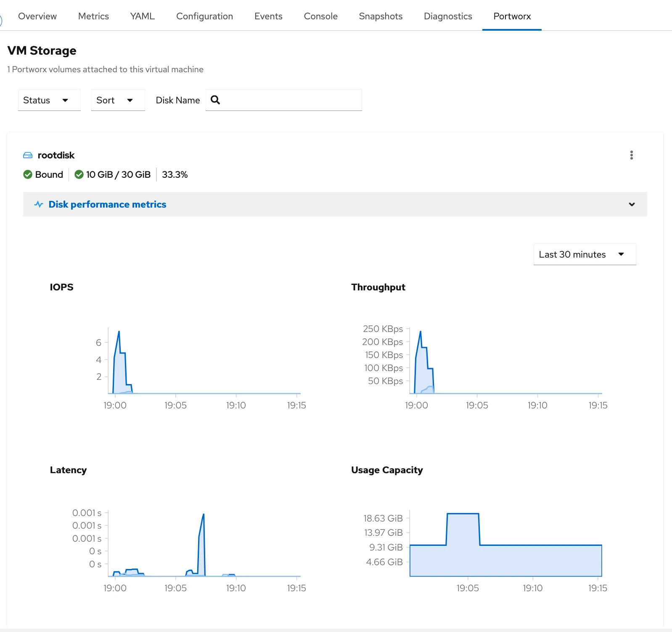Collapse Disk performance metrics with the chevron
Screen dimensions: 672x632
[632, 204]
